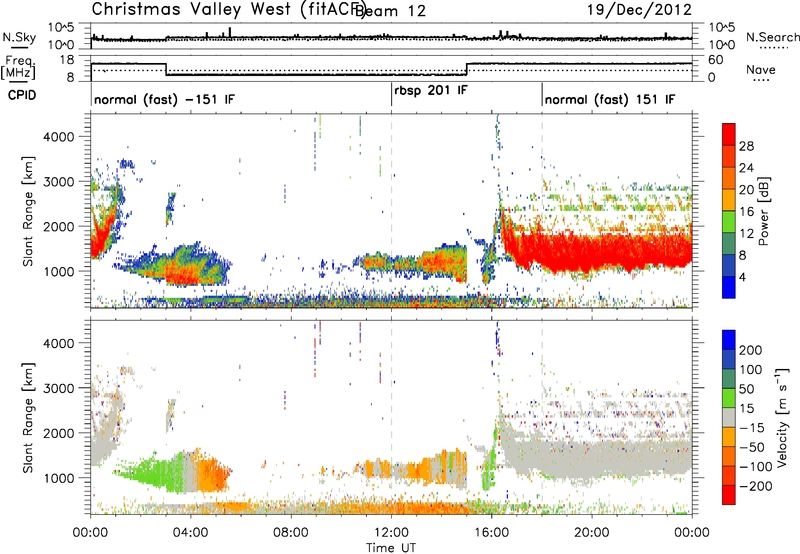Click the '16:00' time axis tick label
The image size is (800, 554).
491,533
